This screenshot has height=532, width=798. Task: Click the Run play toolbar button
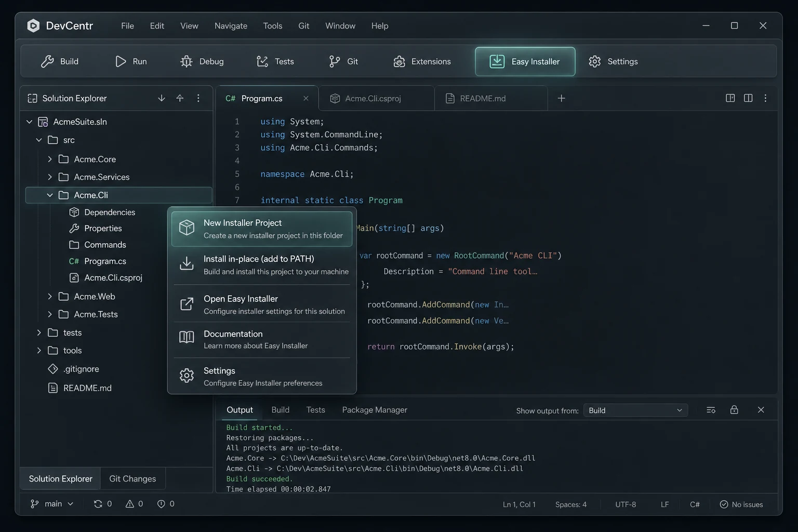pos(130,61)
